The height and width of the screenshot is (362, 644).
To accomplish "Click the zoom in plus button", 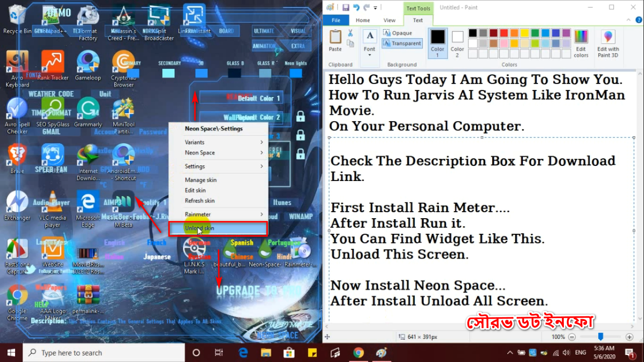I will [x=629, y=337].
